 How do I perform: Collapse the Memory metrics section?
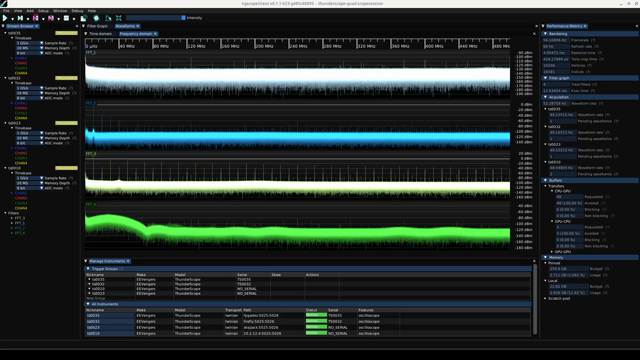coord(545,258)
